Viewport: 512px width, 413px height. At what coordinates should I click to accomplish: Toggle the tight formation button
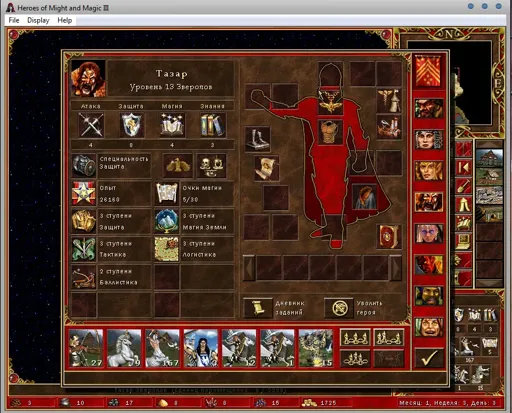pos(389,338)
